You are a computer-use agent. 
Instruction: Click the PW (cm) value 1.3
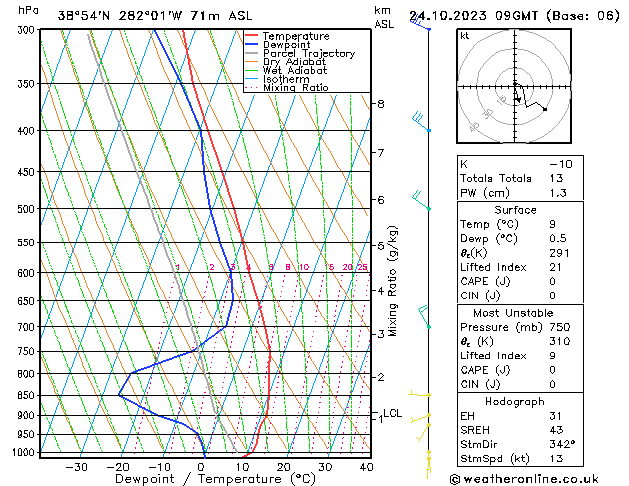point(558,193)
